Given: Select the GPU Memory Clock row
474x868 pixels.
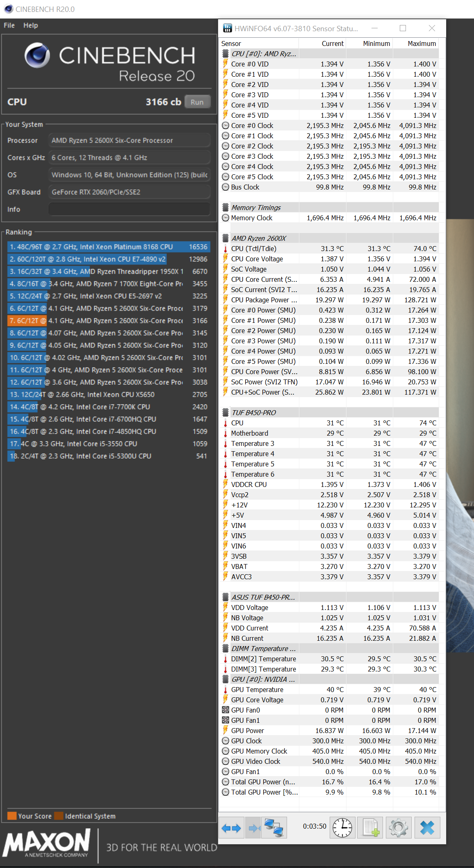Looking at the screenshot, I should point(330,751).
